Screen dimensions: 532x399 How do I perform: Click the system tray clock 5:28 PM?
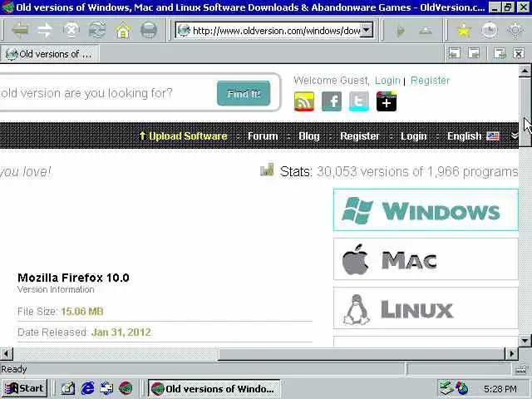point(500,389)
